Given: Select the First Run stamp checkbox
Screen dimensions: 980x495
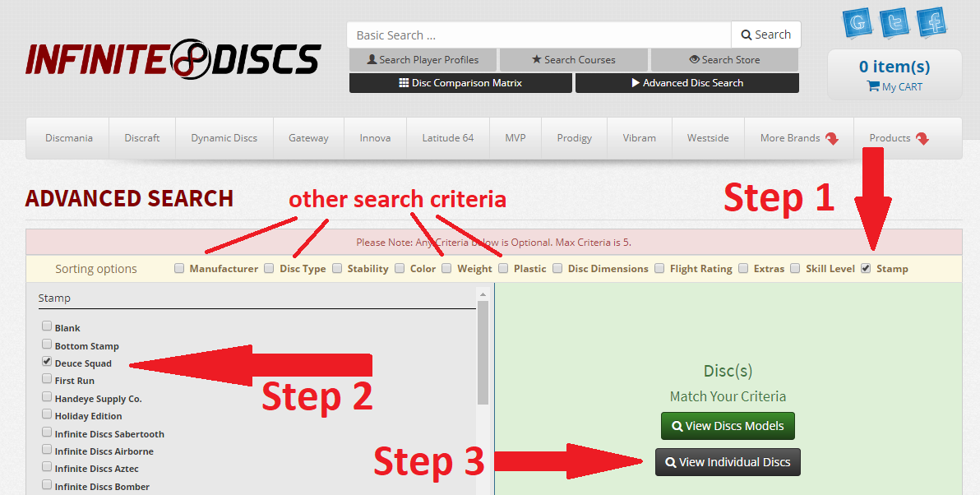Looking at the screenshot, I should click(x=47, y=379).
